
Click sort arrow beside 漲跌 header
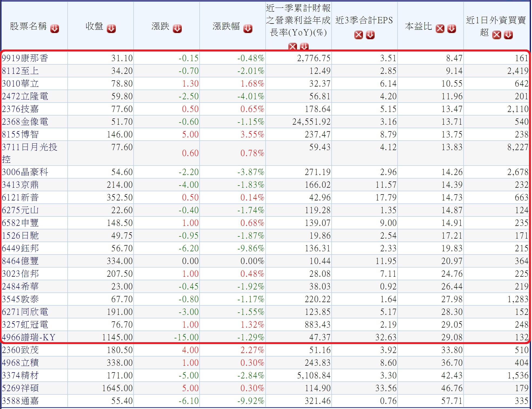pos(177,28)
